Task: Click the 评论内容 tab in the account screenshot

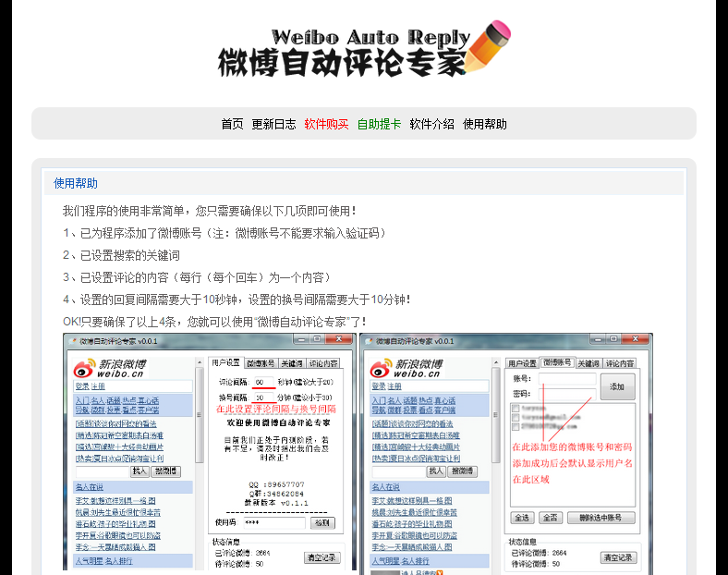Action: (620, 363)
